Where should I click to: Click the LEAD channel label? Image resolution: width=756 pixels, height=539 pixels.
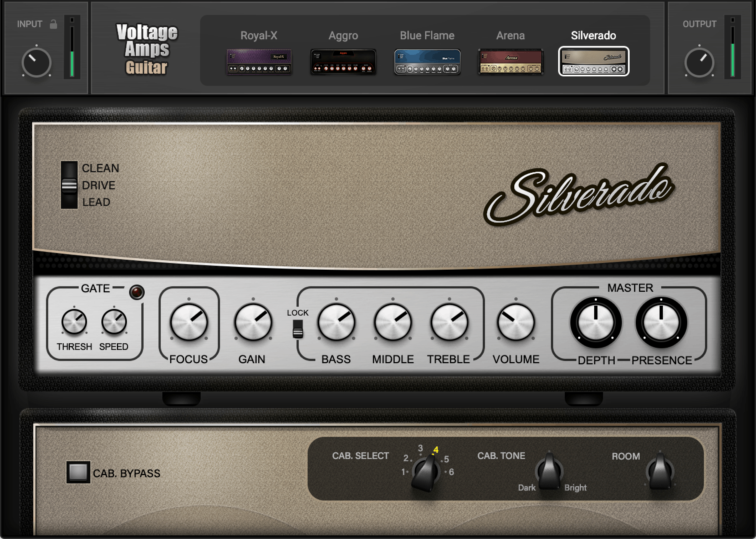[96, 202]
